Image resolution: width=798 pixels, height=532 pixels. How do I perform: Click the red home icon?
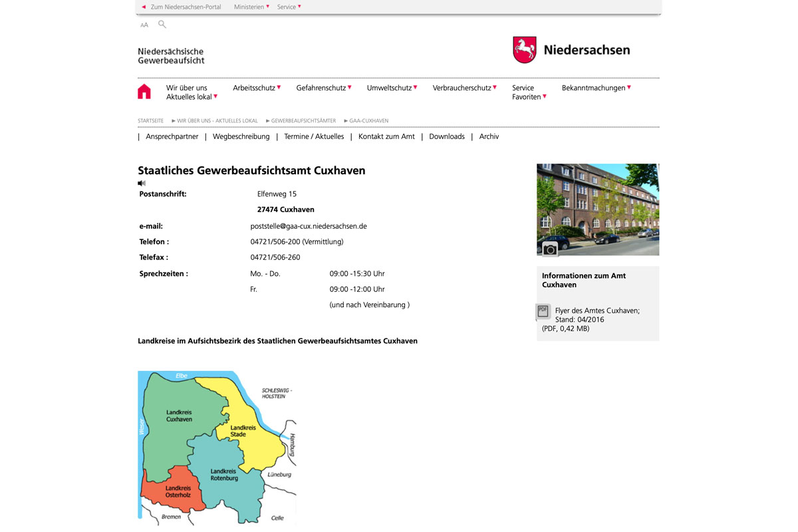pyautogui.click(x=144, y=92)
